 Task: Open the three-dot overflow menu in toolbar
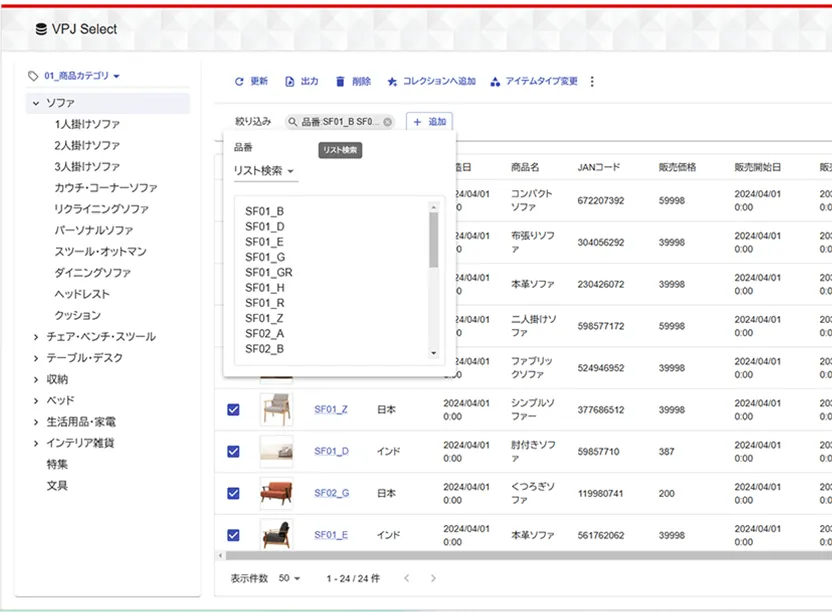tap(591, 82)
